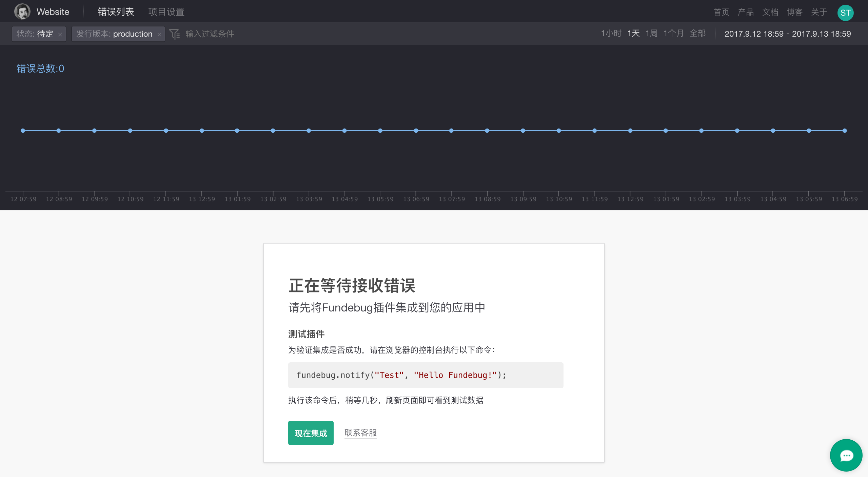Click the last chart data point at 13 06:59
868x477 pixels.
tap(845, 131)
